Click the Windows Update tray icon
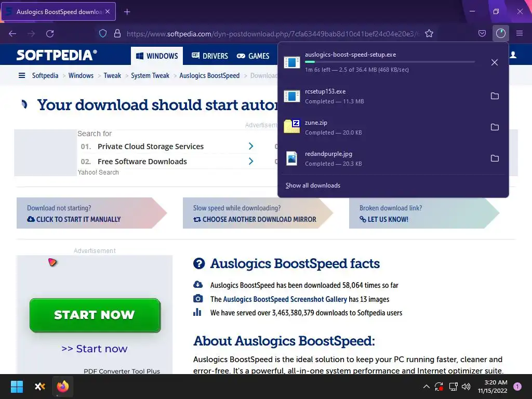The image size is (532, 399). [x=439, y=387]
